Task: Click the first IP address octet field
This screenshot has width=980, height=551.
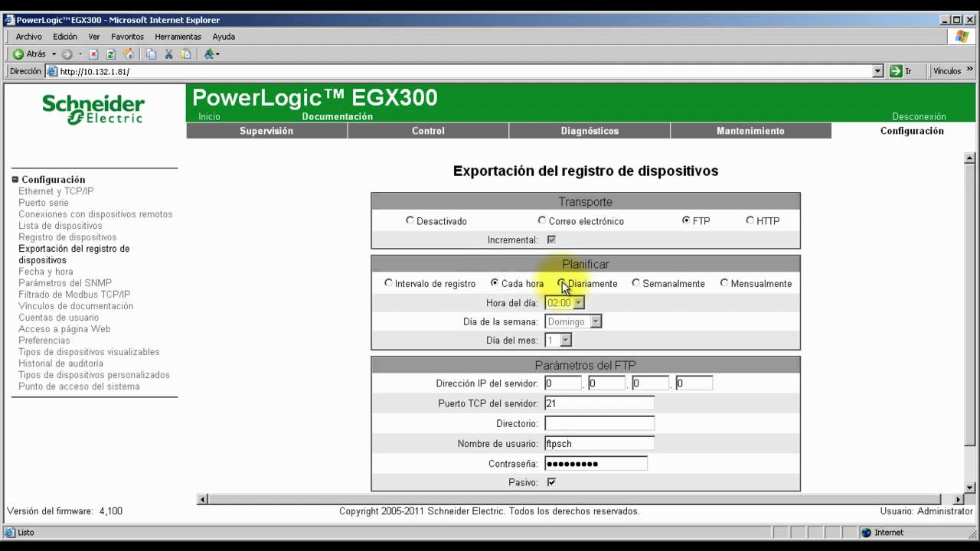Action: (563, 383)
